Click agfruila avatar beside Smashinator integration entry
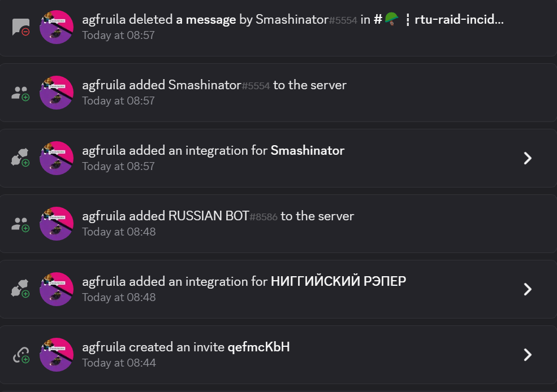Viewport: 557px width, 392px height. pyautogui.click(x=57, y=158)
